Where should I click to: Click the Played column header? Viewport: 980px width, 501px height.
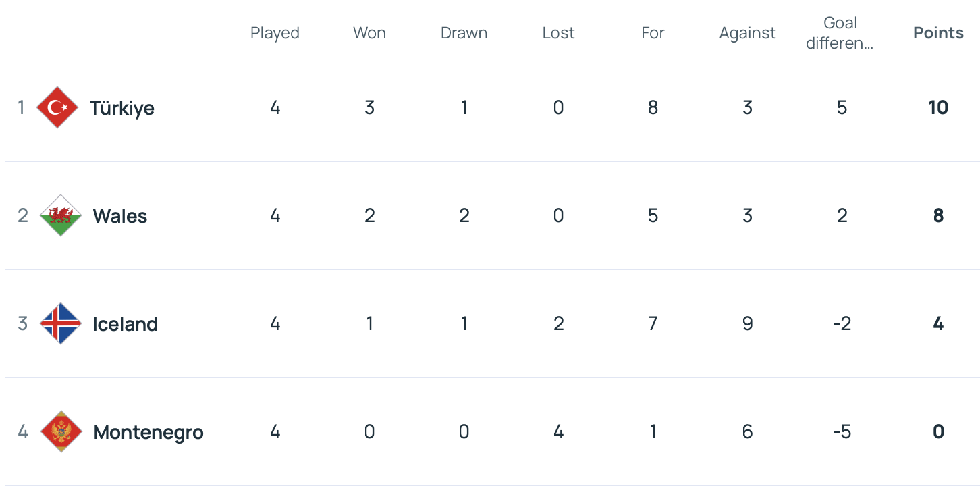(275, 33)
